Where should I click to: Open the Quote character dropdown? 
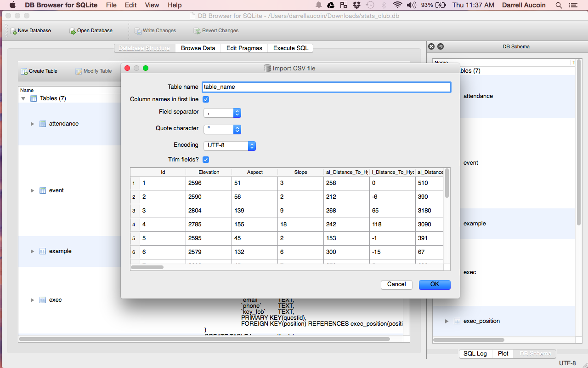pyautogui.click(x=222, y=130)
